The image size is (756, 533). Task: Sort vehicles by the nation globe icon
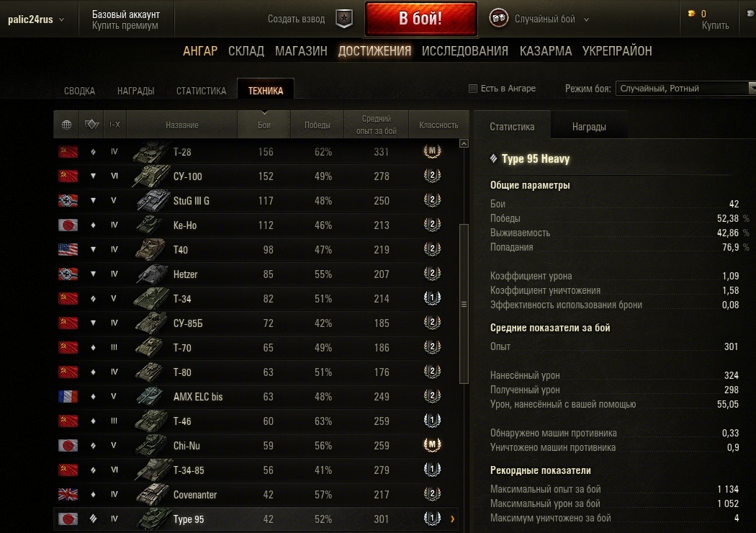(x=66, y=125)
